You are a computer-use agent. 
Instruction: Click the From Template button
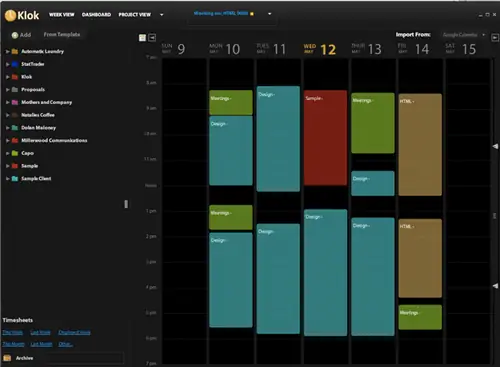pyautogui.click(x=62, y=34)
